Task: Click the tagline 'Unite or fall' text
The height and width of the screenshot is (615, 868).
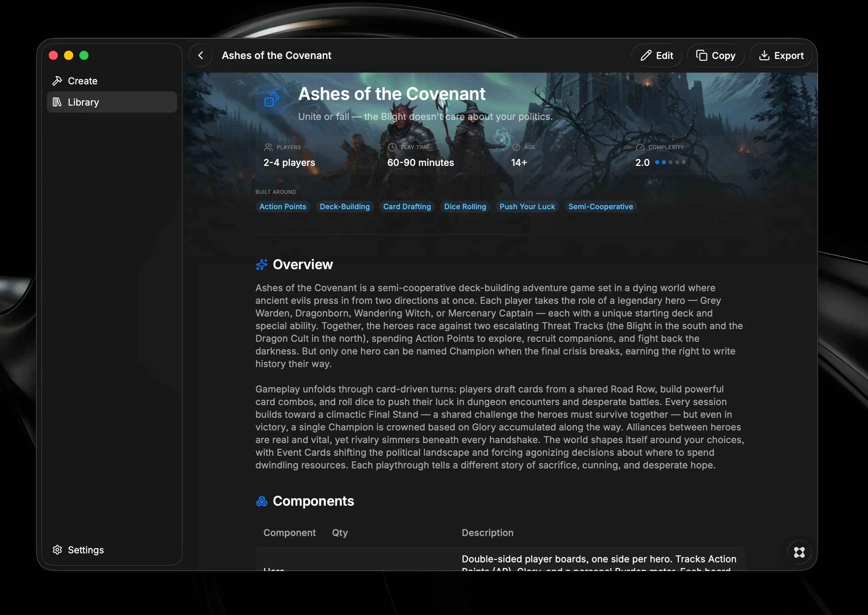Action: pyautogui.click(x=425, y=117)
